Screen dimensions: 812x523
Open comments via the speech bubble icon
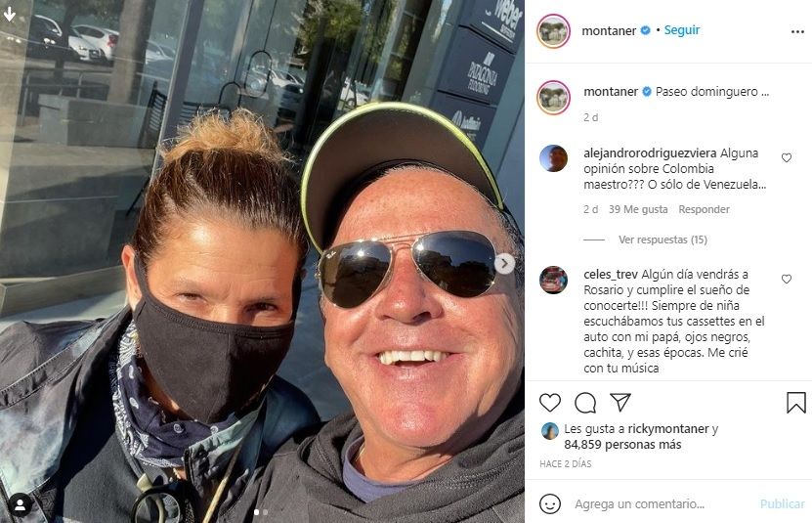click(x=585, y=402)
